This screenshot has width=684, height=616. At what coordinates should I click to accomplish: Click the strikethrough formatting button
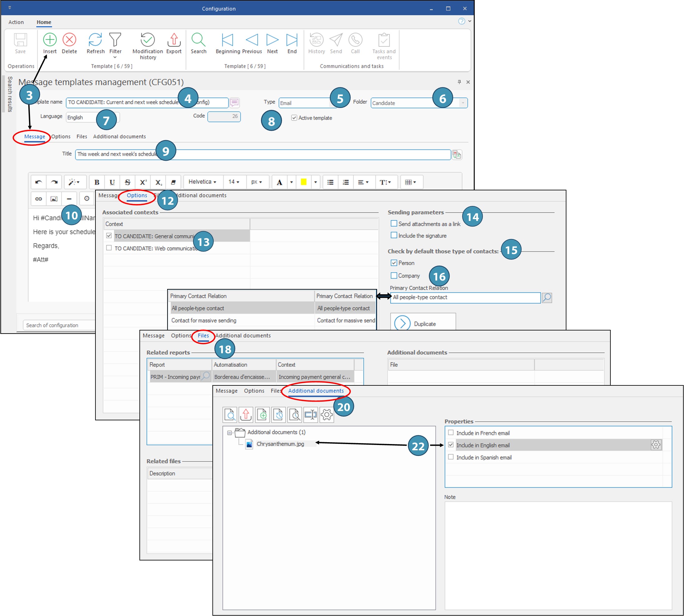click(x=128, y=183)
